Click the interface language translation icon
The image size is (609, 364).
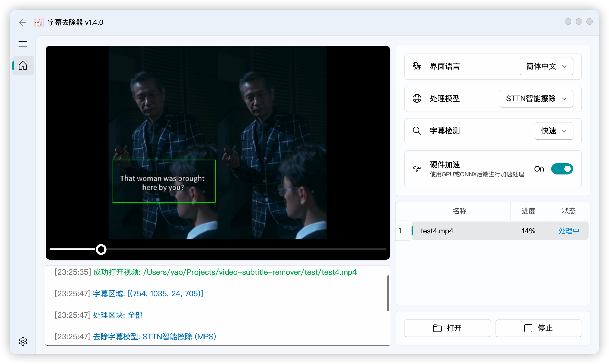[417, 66]
